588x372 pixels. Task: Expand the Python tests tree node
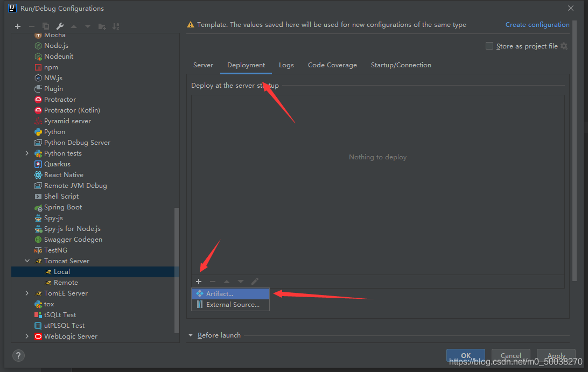(x=27, y=153)
